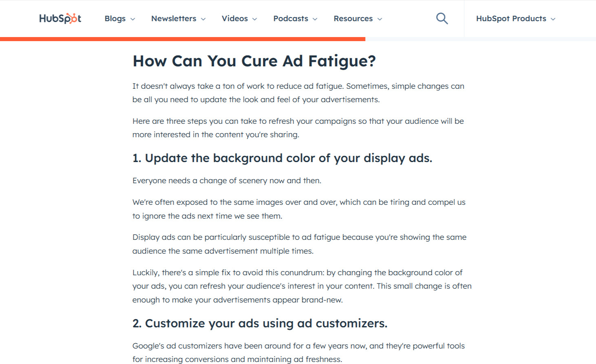The width and height of the screenshot is (596, 364).
Task: Click the orange reading progress bar
Action: point(183,39)
